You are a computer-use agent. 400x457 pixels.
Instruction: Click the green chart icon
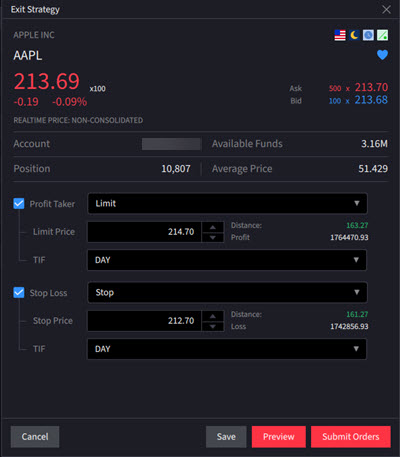(x=382, y=35)
